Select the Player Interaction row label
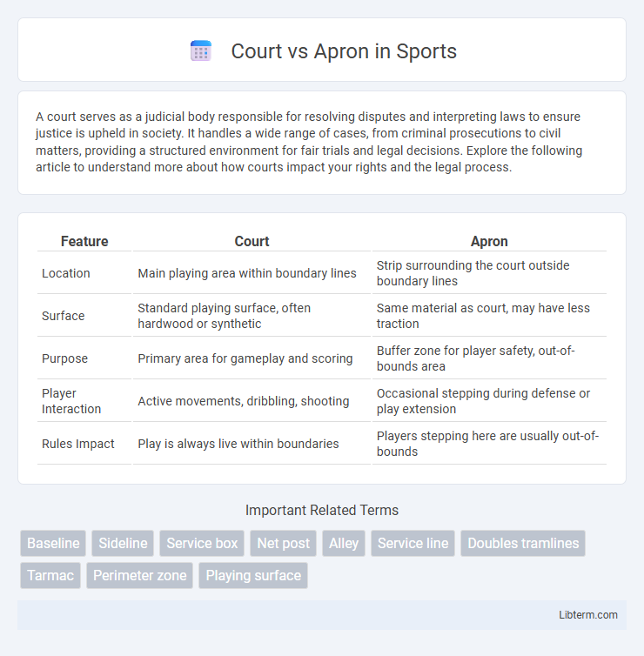The height and width of the screenshot is (656, 644). [71, 401]
